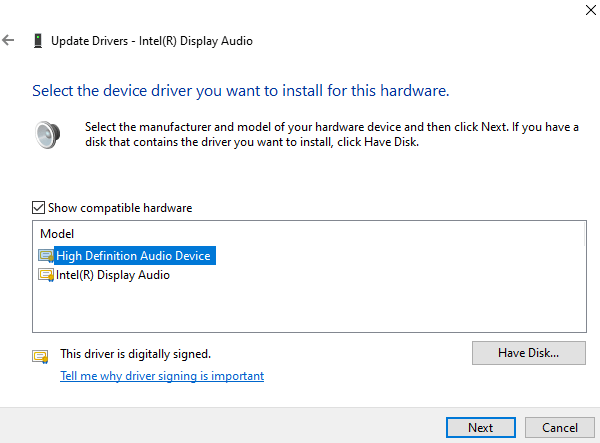Click the certificate icon next to Intel(R) Display Audio
Screen dimensions: 600x443
[x=46, y=275]
